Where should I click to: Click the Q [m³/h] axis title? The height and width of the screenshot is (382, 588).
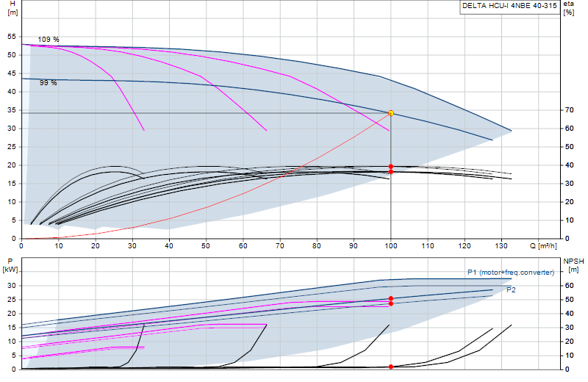(x=543, y=246)
